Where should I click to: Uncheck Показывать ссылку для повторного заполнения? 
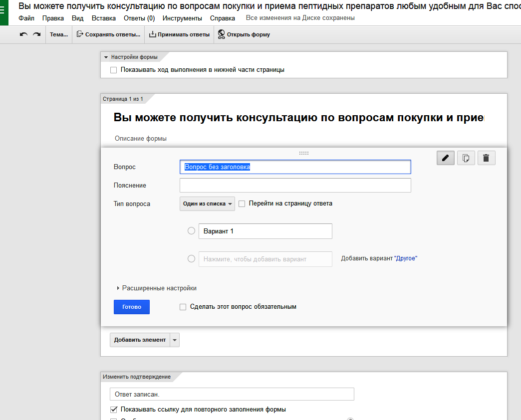click(x=114, y=410)
